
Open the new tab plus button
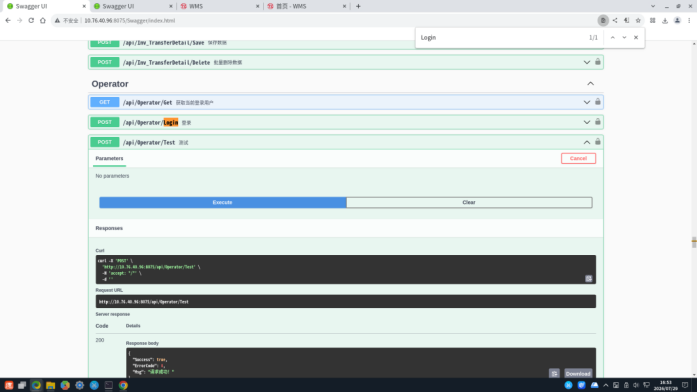[x=358, y=6]
